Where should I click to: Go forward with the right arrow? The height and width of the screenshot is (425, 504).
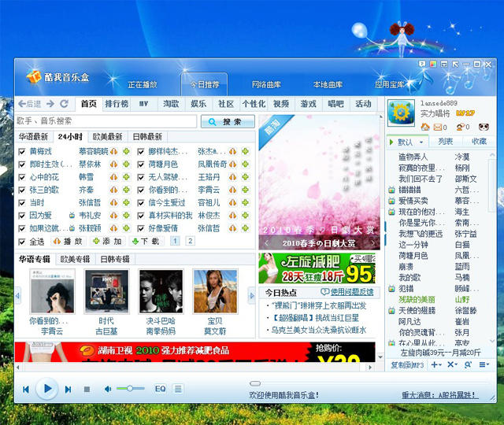pos(50,104)
